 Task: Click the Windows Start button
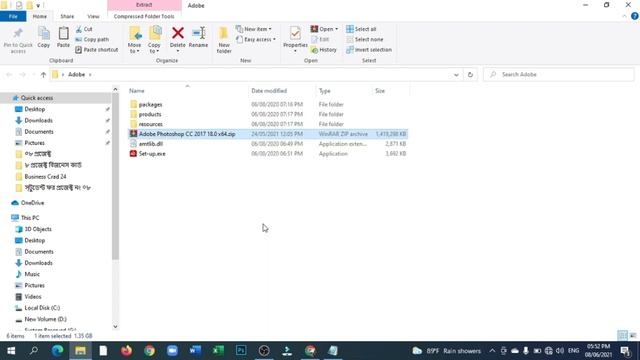[11, 351]
